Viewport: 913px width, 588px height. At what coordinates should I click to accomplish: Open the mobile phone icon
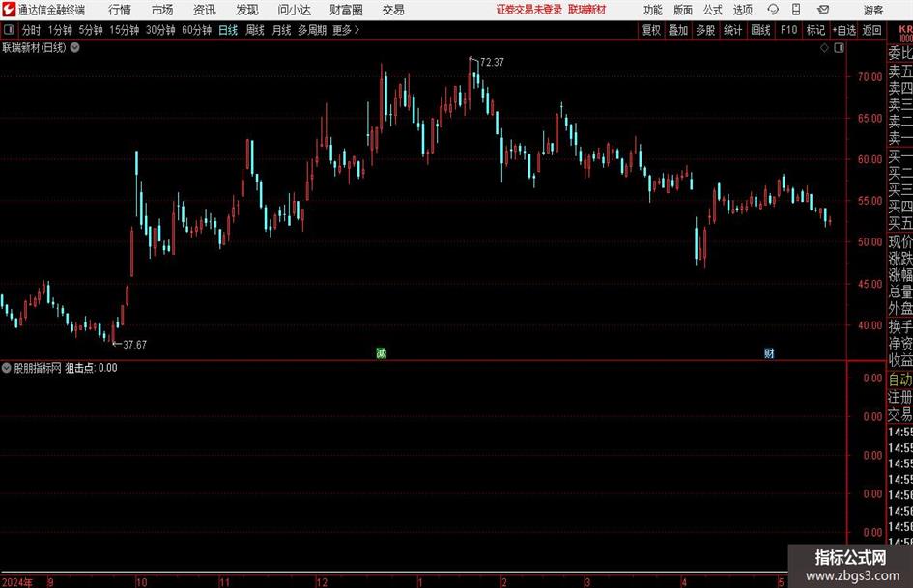click(796, 10)
